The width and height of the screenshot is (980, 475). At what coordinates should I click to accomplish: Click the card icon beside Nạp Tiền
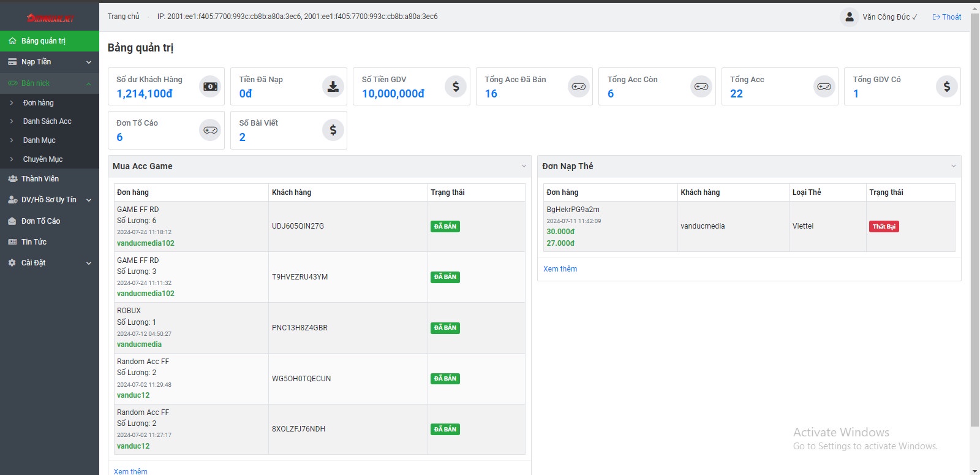12,62
